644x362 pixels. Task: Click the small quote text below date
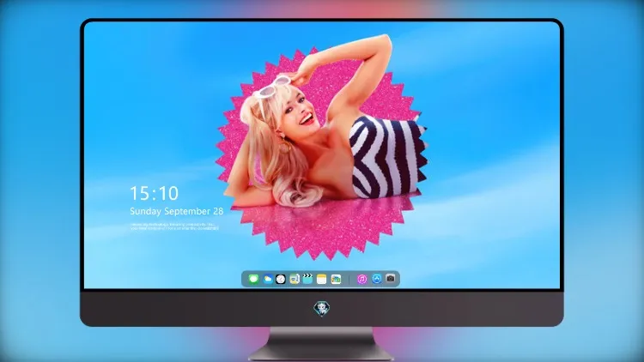[x=174, y=226]
